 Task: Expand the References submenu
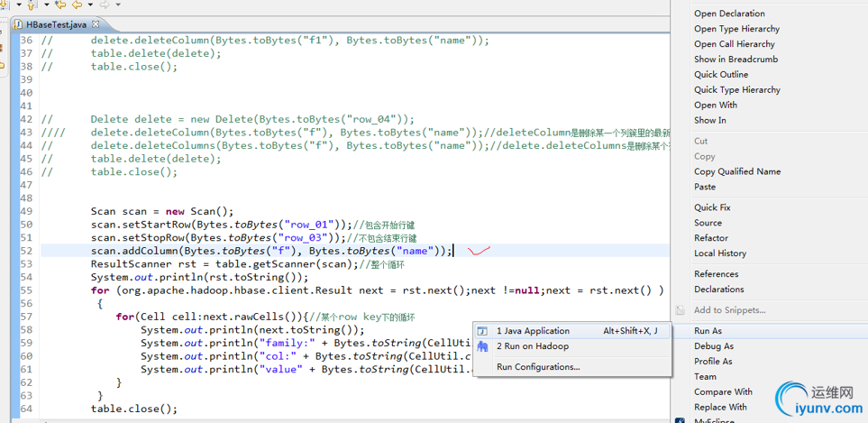click(717, 274)
